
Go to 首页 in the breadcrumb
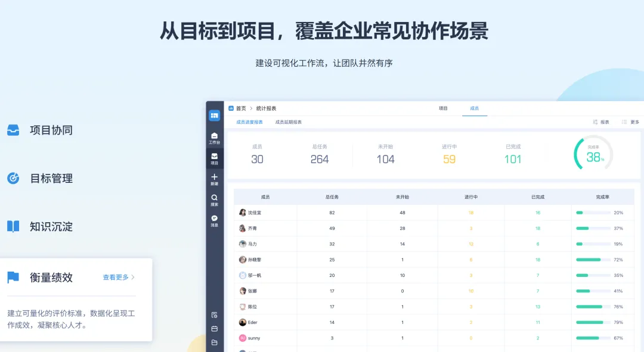(241, 108)
